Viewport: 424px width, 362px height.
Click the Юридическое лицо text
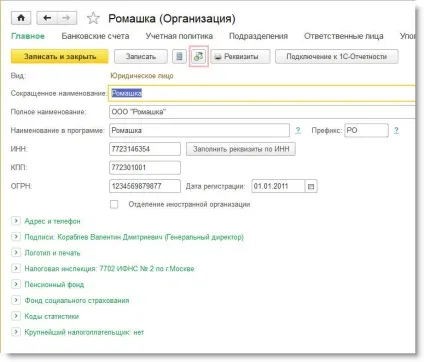point(142,76)
